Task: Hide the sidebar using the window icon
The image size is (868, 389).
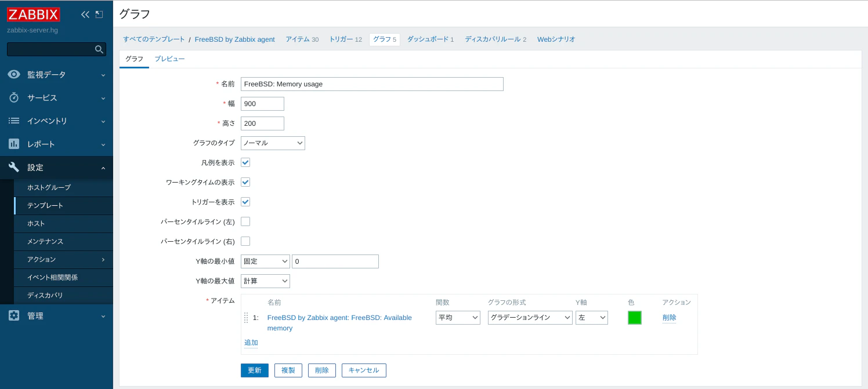Action: (x=99, y=14)
